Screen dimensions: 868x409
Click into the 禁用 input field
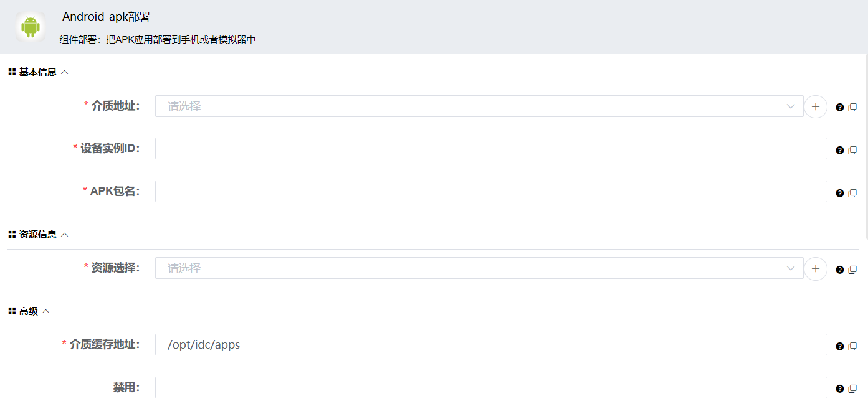(x=490, y=388)
